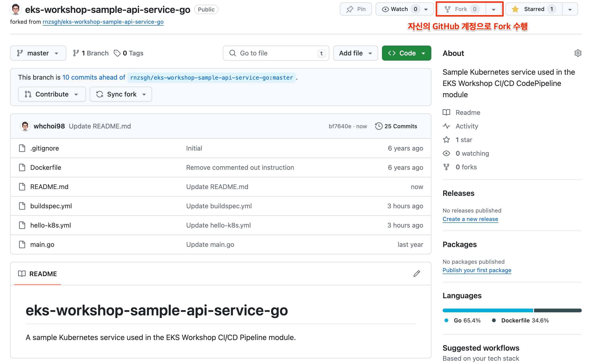The image size is (590, 364).
Task: Open the 'Update buildspec.yml' commit message
Action: [219, 206]
